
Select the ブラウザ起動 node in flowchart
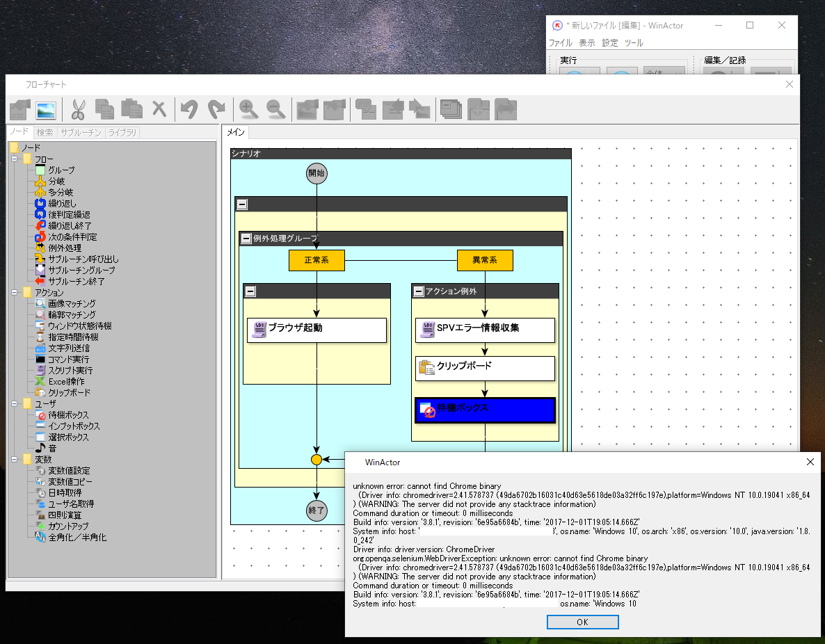pyautogui.click(x=317, y=330)
